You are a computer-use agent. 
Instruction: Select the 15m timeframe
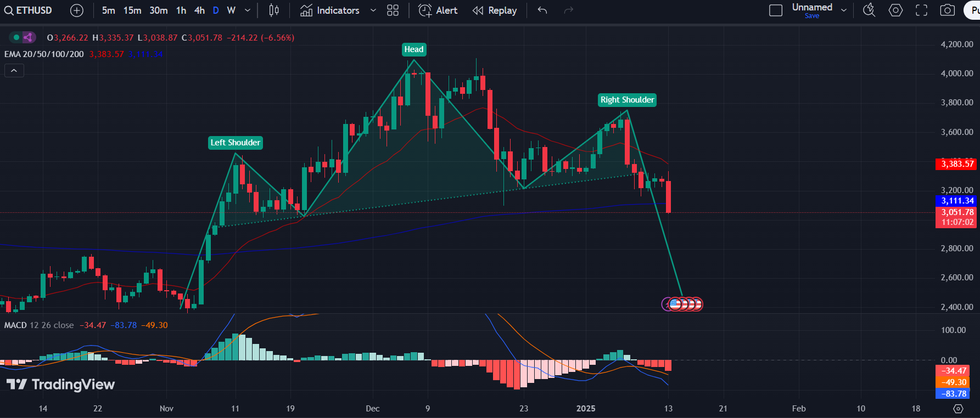pos(132,10)
